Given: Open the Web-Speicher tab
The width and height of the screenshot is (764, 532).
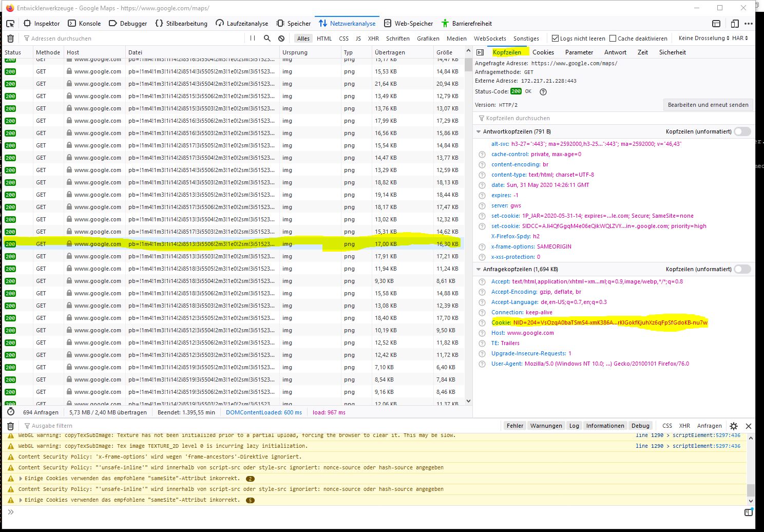Looking at the screenshot, I should [x=409, y=24].
